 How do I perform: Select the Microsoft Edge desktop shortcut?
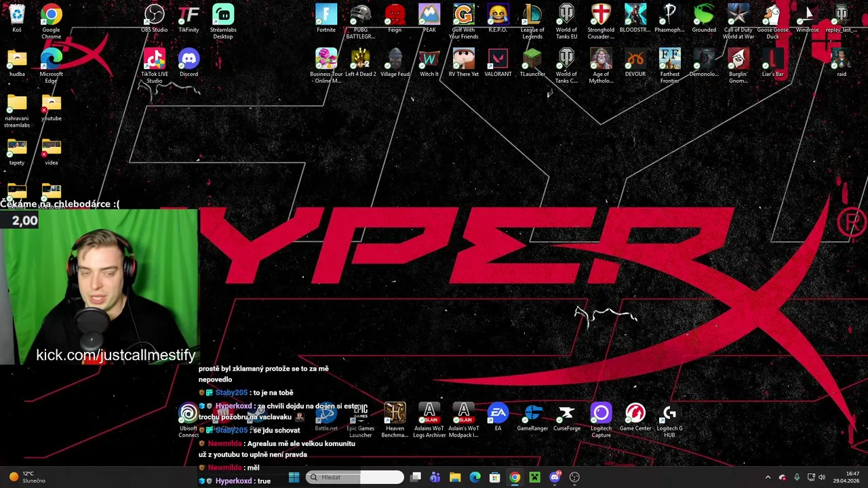[x=52, y=66]
